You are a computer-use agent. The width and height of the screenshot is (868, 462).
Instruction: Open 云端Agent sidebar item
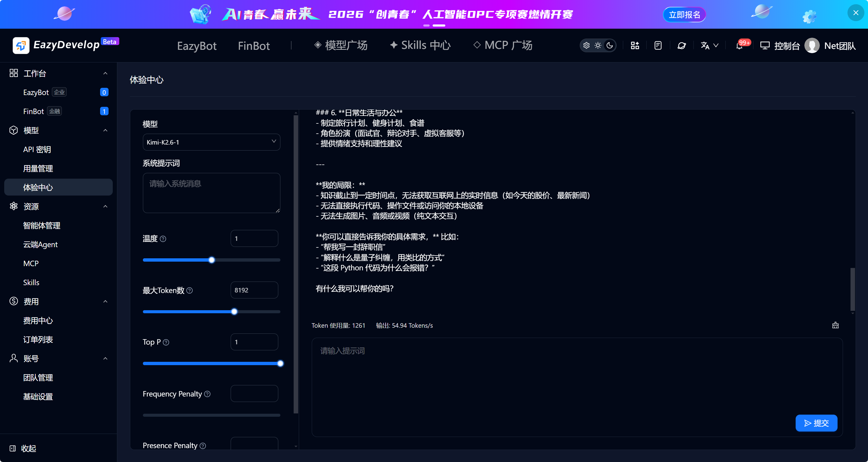tap(58, 244)
